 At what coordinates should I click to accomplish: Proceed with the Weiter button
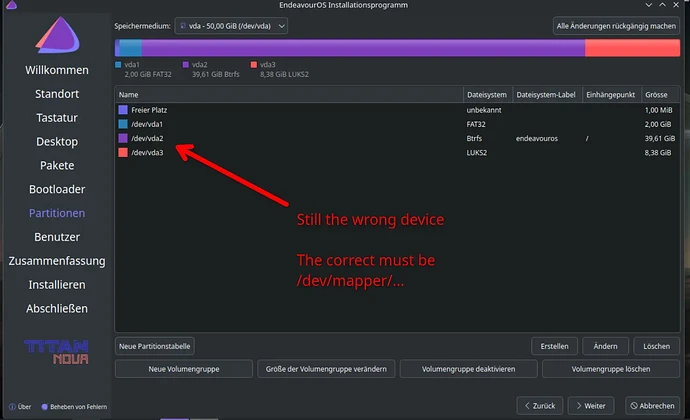[591, 406]
